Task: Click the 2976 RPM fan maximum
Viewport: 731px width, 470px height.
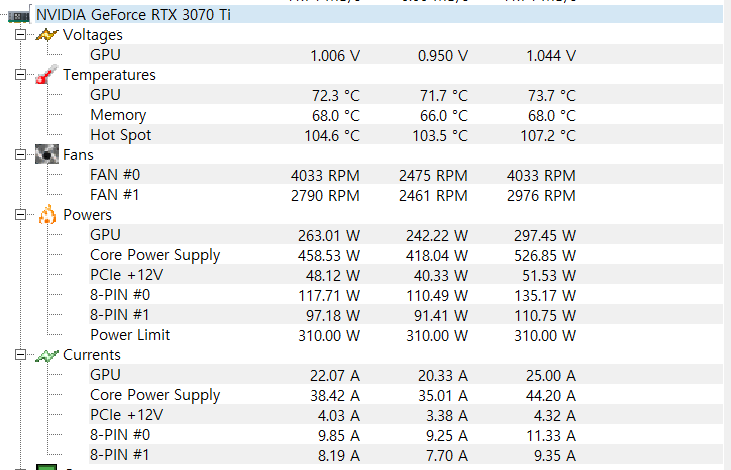Action: tap(541, 196)
